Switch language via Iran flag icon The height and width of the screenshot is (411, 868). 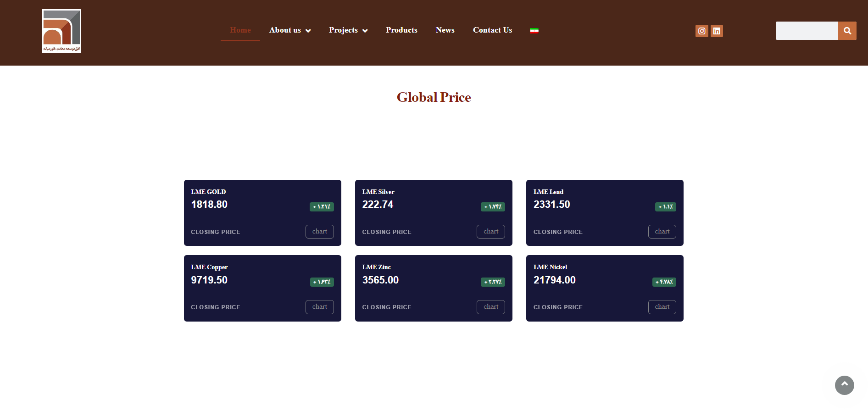coord(534,31)
